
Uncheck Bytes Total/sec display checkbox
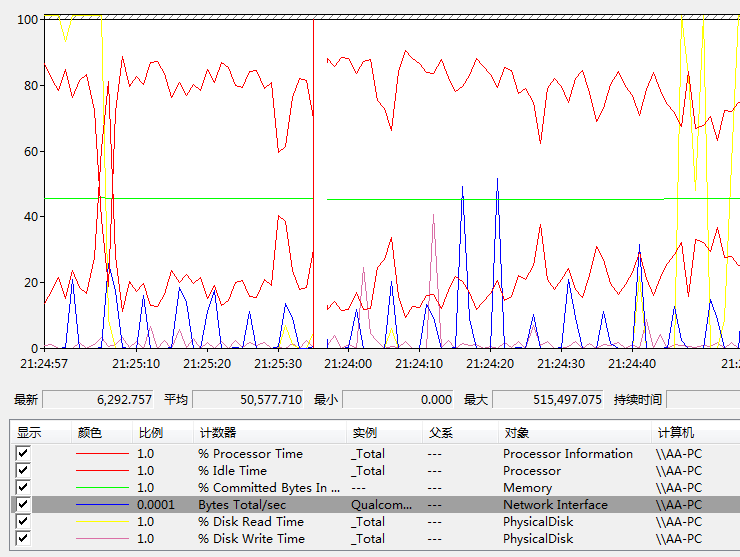click(23, 505)
